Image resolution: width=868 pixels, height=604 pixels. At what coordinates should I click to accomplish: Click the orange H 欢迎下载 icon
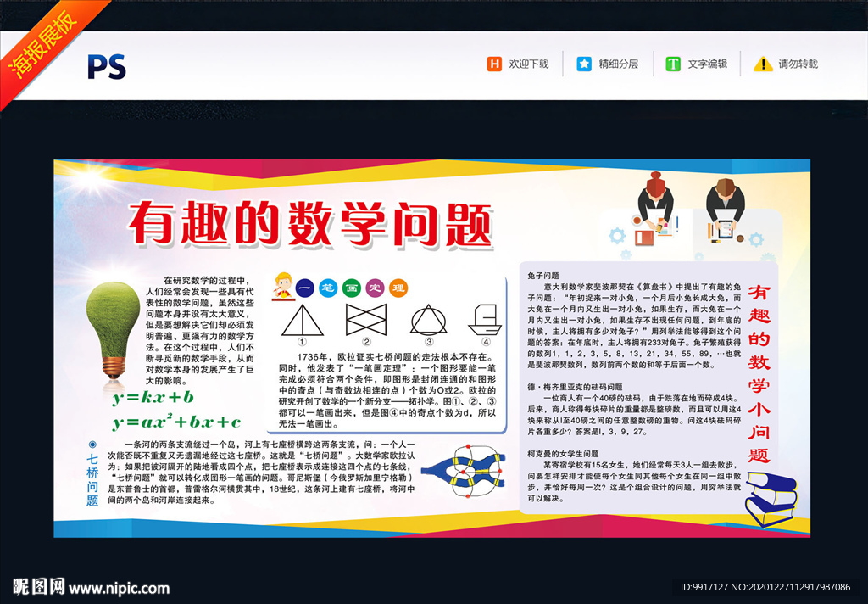(494, 64)
